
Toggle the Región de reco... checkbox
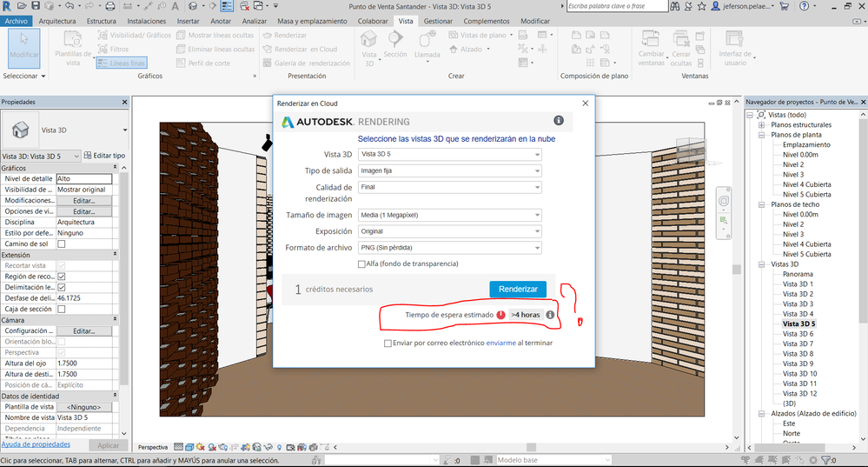(x=62, y=277)
